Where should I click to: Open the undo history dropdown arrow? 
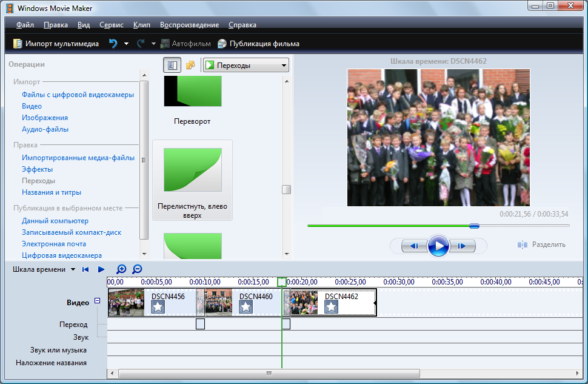[x=126, y=44]
